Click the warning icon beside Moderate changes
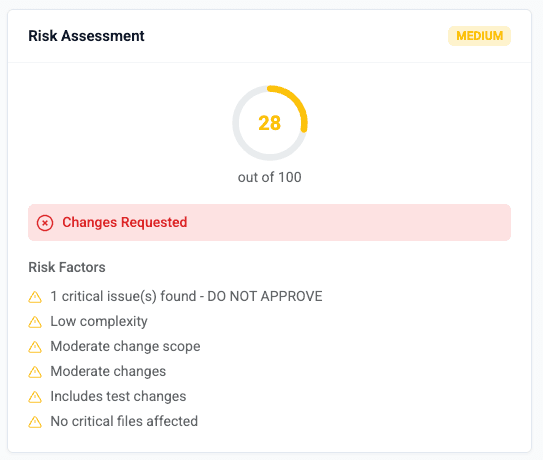This screenshot has height=460, width=543. click(x=35, y=372)
